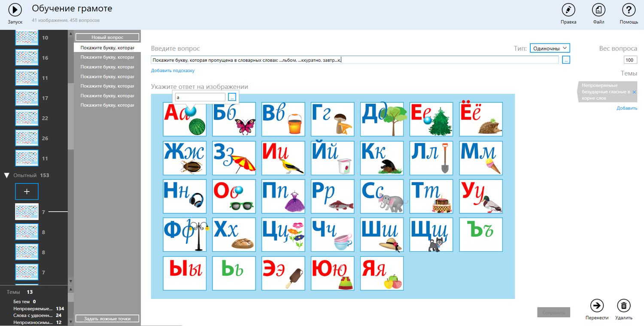Screen dimensions: 644x326
Task: Click the letter Жж card on image
Action: point(185,158)
